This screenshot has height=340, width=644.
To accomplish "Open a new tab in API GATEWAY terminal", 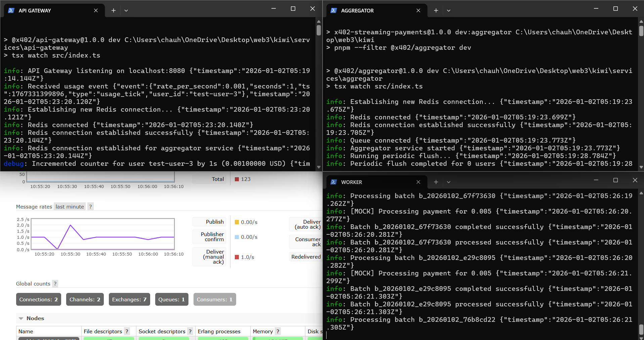I will click(114, 10).
